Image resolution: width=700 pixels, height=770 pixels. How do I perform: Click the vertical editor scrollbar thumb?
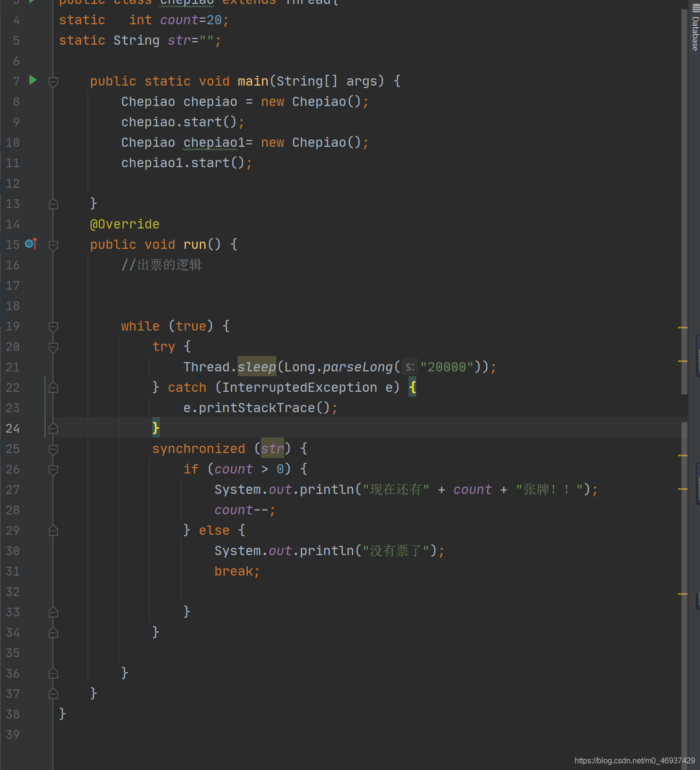[684, 202]
